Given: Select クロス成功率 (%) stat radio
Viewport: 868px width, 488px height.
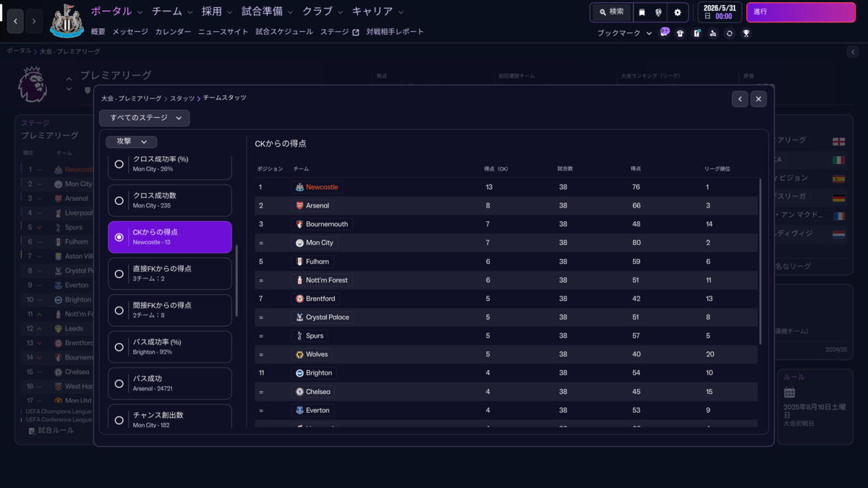Looking at the screenshot, I should coord(119,164).
